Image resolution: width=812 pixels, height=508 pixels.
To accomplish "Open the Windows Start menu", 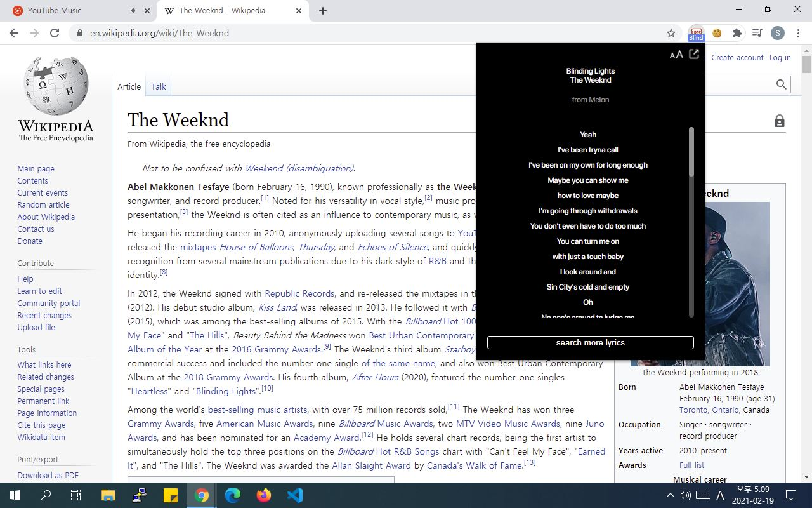I will pos(15,495).
